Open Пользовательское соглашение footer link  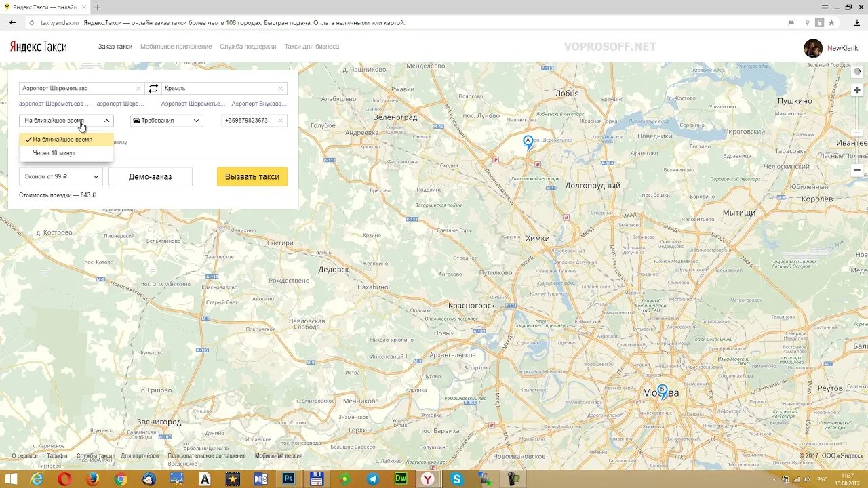[207, 456]
